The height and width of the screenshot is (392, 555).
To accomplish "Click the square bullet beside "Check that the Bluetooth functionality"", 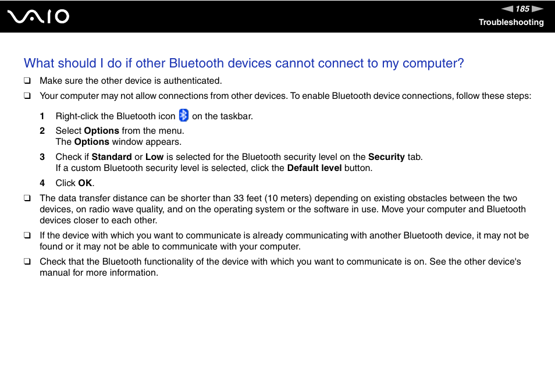I will pyautogui.click(x=27, y=262).
